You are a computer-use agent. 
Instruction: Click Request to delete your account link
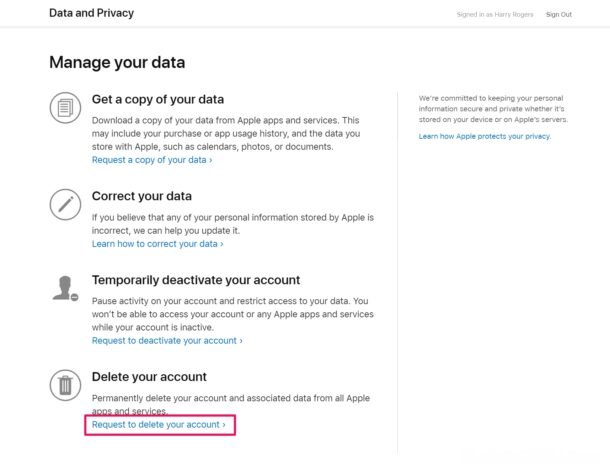click(x=159, y=425)
